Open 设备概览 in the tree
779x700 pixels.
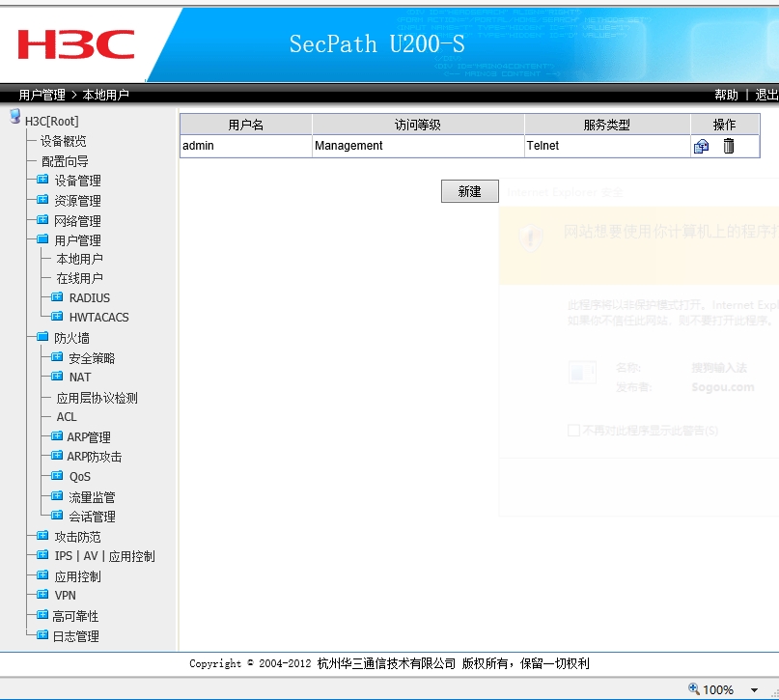tap(63, 141)
